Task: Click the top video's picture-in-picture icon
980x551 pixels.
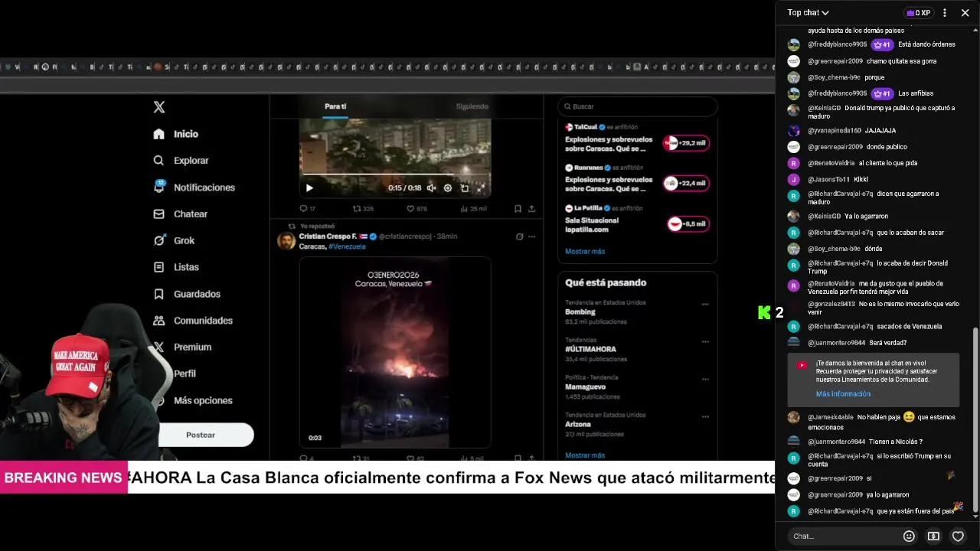Action: click(464, 187)
